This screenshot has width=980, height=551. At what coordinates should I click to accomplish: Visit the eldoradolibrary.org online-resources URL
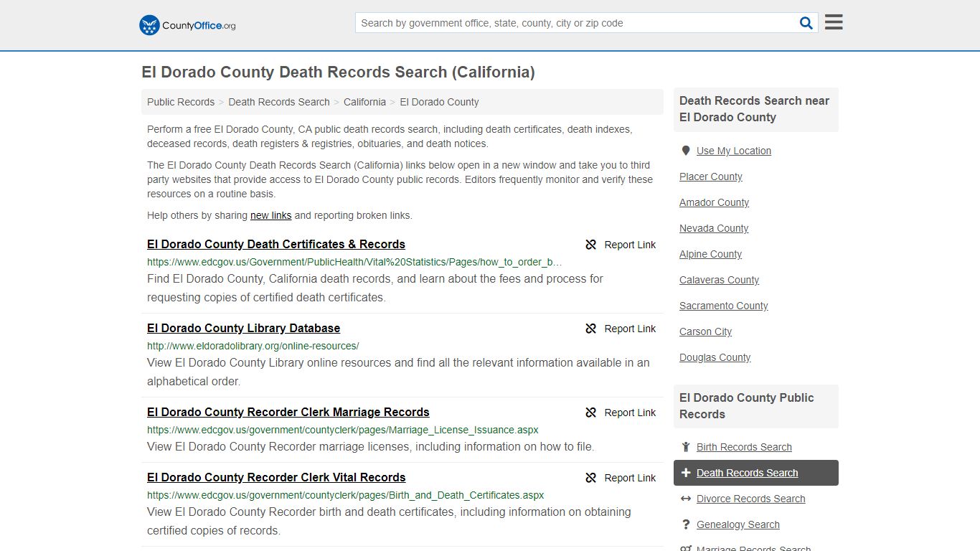click(253, 346)
